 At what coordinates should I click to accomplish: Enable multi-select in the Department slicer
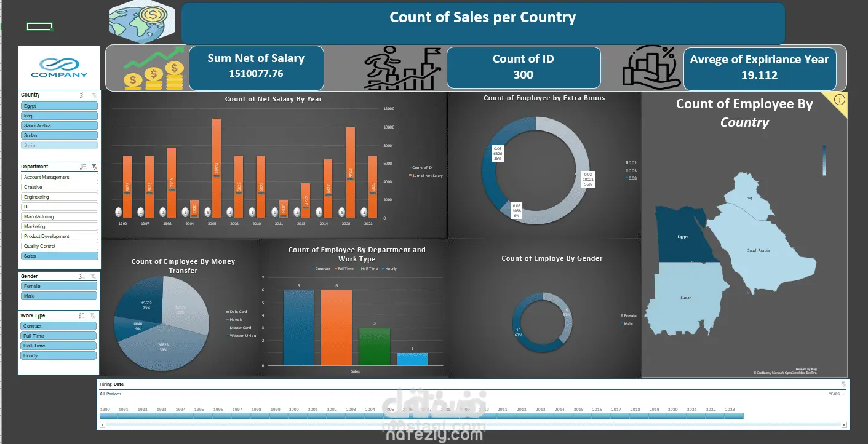(x=83, y=167)
